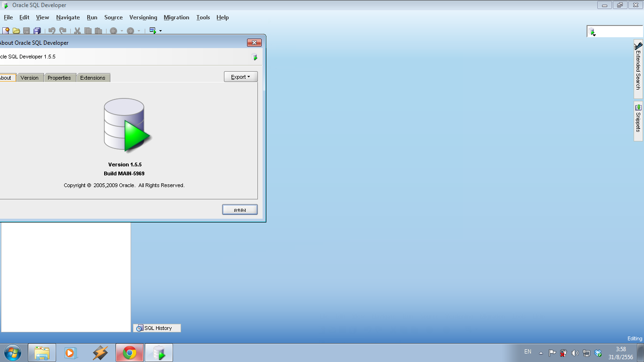Image resolution: width=644 pixels, height=362 pixels.
Task: Click the Save toolbar icon
Action: click(x=26, y=31)
